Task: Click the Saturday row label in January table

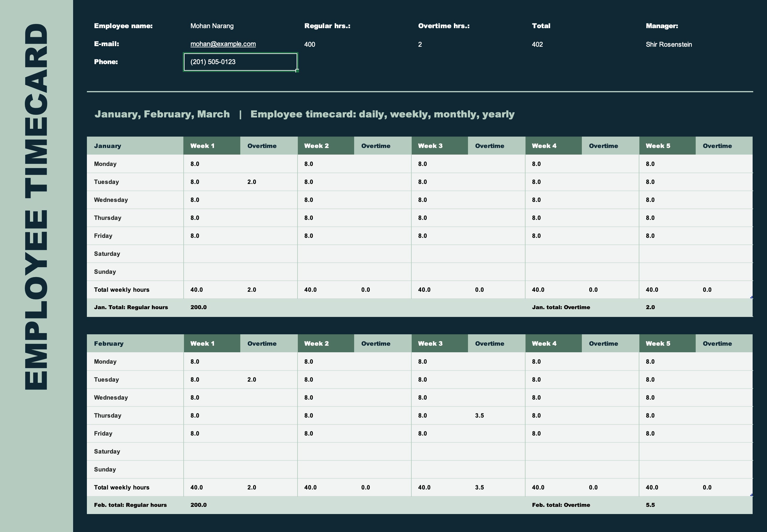Action: pyautogui.click(x=107, y=253)
